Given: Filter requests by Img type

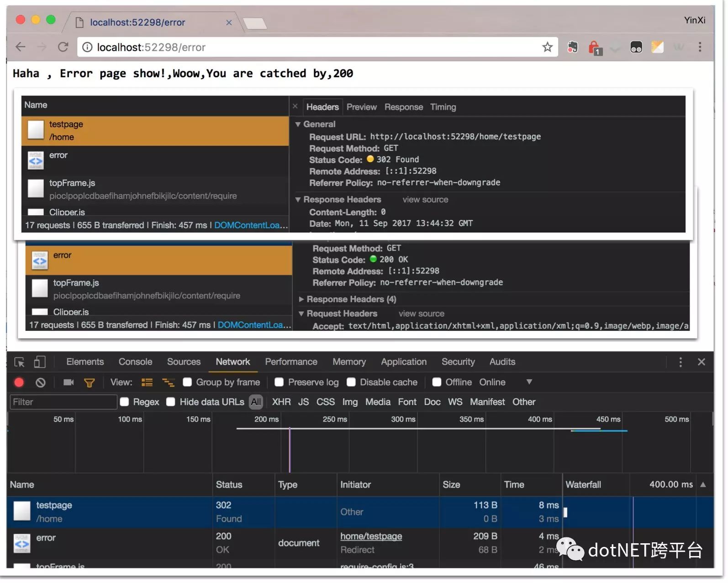Looking at the screenshot, I should 350,402.
